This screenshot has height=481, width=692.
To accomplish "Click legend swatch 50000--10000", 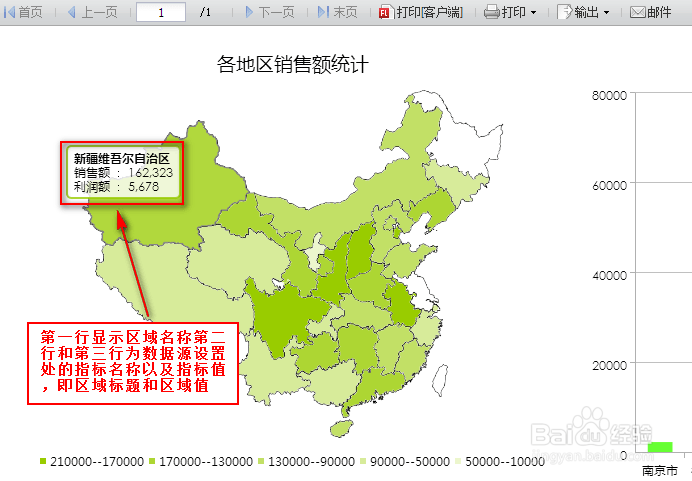I will (458, 461).
